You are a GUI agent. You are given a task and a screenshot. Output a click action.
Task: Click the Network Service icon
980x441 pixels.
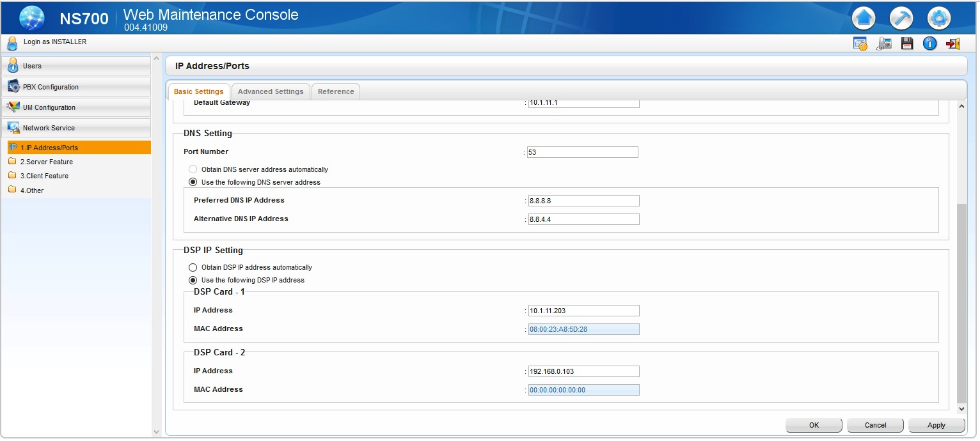[x=13, y=127]
